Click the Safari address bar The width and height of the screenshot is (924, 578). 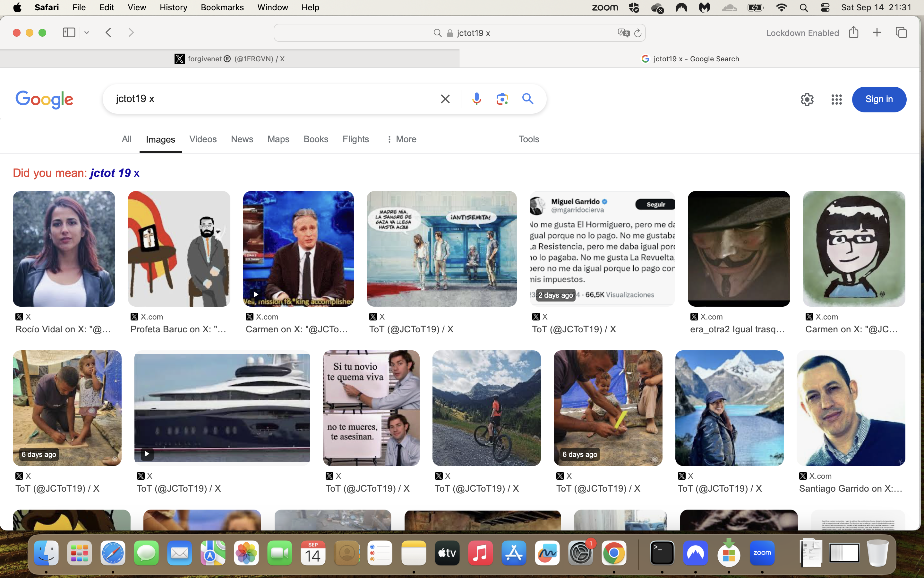460,33
